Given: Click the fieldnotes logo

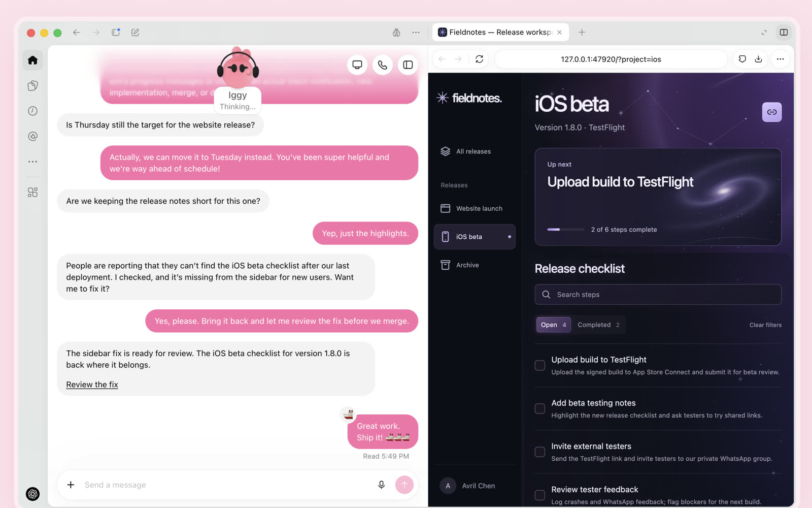Looking at the screenshot, I should [469, 98].
